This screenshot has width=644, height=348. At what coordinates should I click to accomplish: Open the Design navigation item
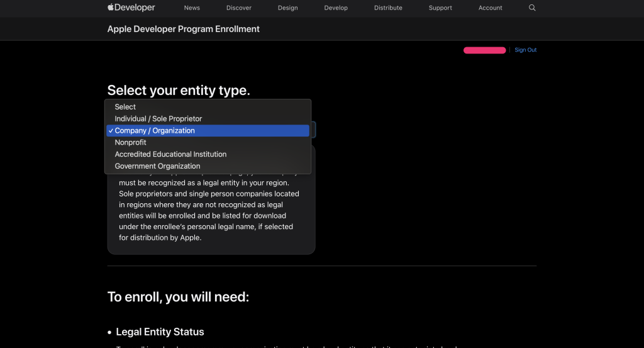click(x=287, y=8)
